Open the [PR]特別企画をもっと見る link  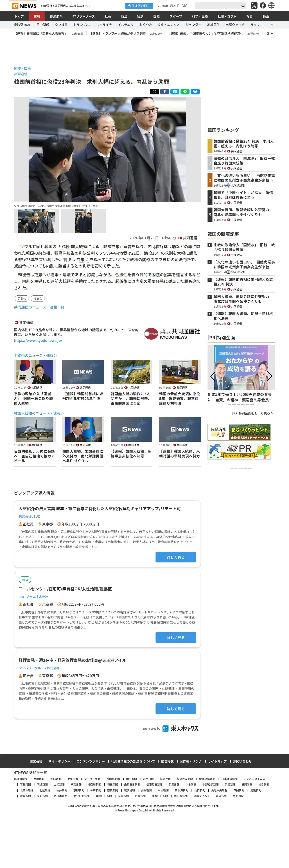[252, 413]
